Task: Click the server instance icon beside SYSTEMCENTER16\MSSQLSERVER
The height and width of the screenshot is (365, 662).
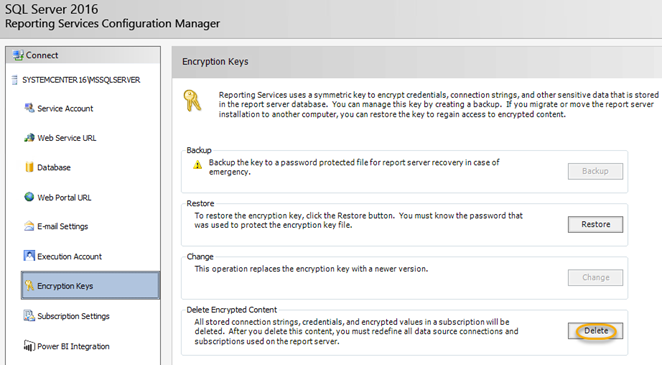Action: click(15, 80)
